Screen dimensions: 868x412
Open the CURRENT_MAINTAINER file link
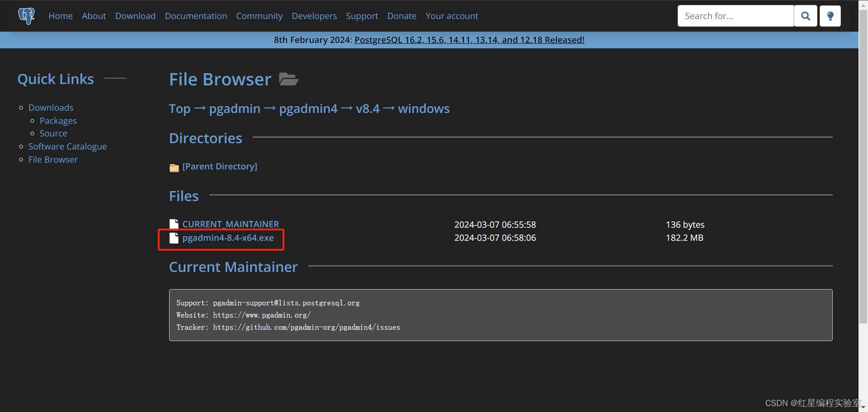click(231, 224)
